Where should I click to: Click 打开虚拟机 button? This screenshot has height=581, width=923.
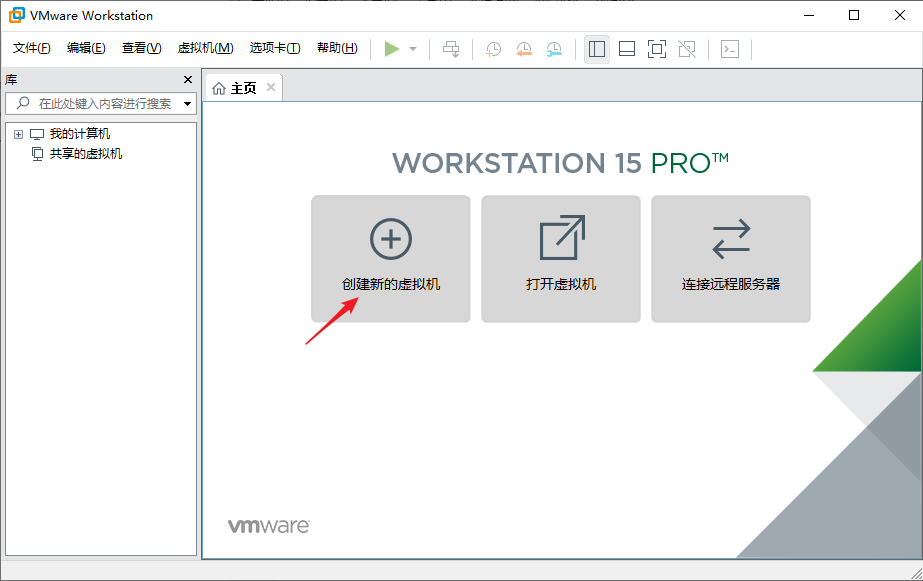click(x=560, y=259)
